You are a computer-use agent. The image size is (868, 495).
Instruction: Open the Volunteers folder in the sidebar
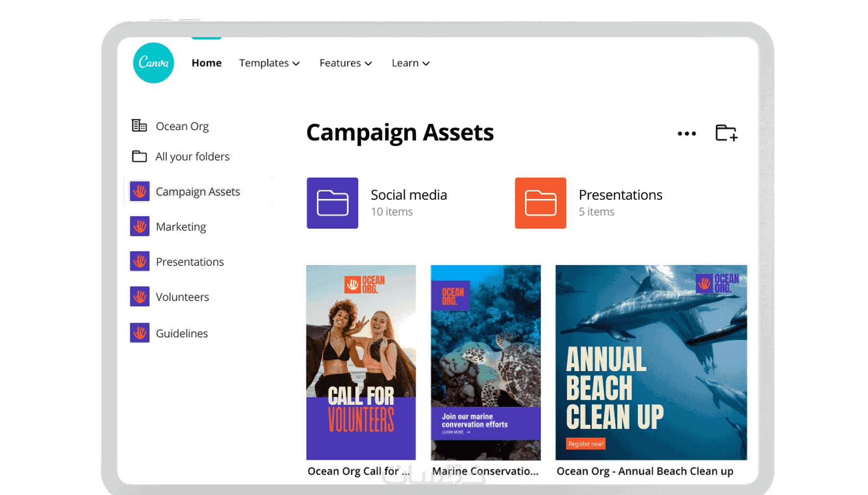(x=182, y=297)
